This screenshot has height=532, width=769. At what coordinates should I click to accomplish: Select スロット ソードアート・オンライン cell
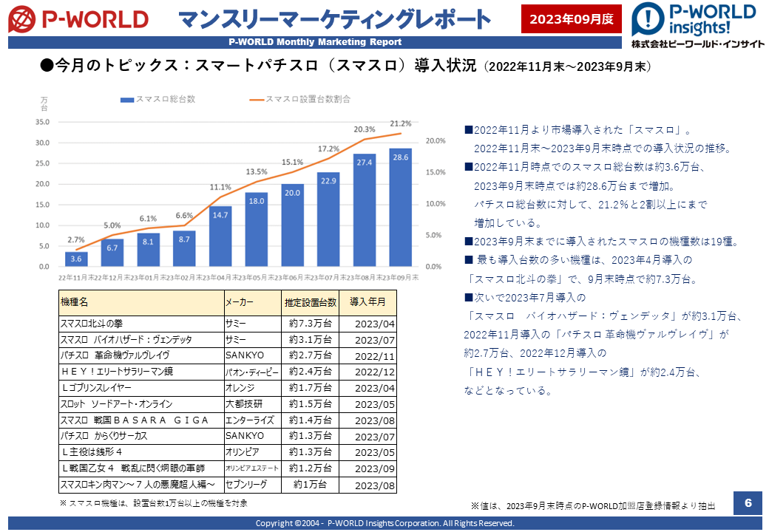141,404
